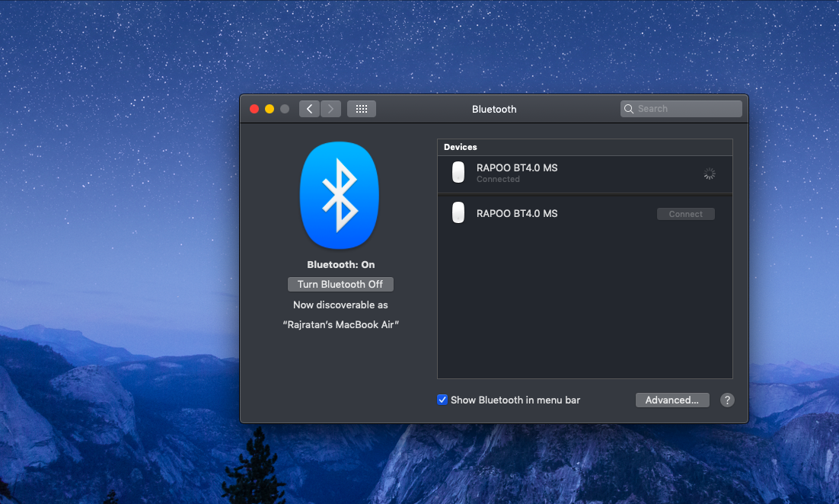Click mouse icon beside the Connect button
The image size is (839, 504).
point(458,212)
